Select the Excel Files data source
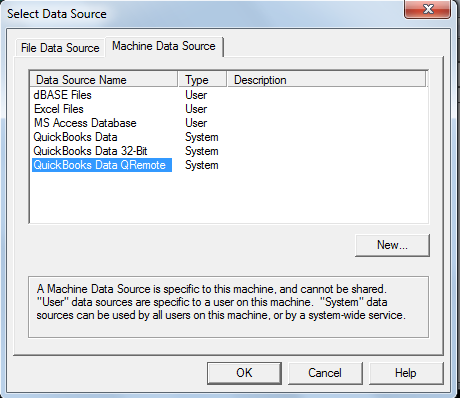460x398 pixels. [x=59, y=109]
